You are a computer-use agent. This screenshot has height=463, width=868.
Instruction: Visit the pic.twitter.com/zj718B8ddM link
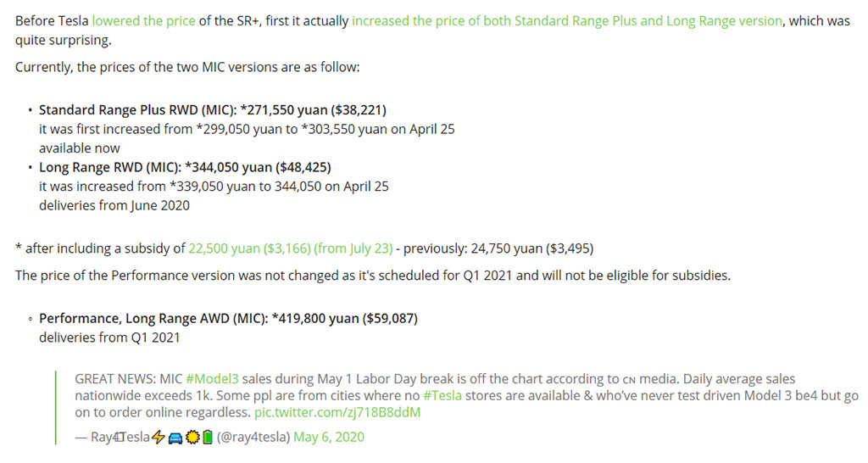(337, 413)
